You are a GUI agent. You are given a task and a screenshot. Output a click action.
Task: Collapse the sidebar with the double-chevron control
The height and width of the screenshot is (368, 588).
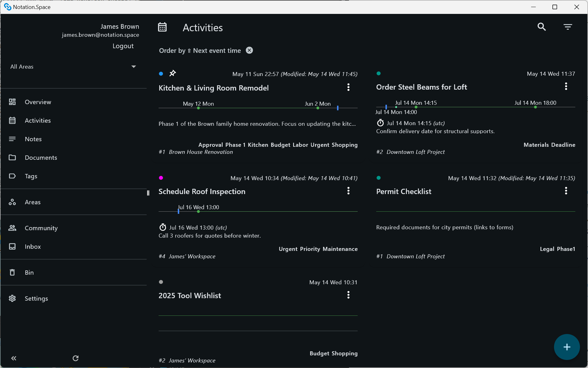(14, 358)
